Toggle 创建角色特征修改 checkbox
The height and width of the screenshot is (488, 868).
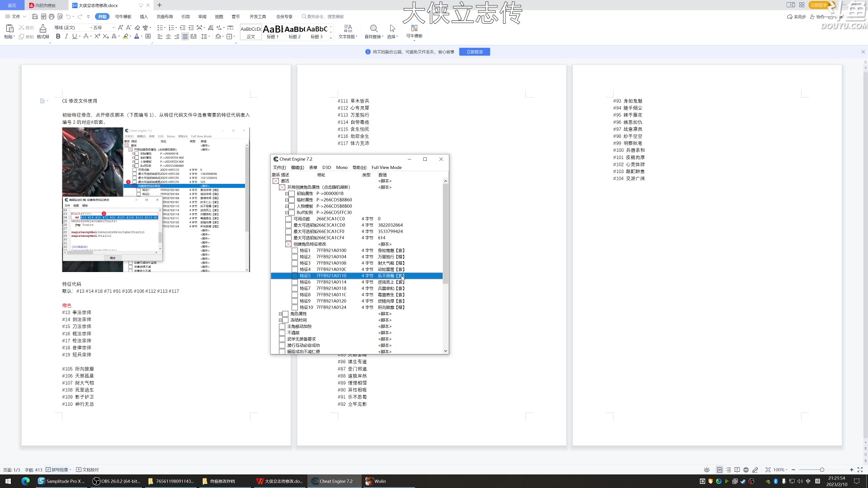pyautogui.click(x=288, y=244)
